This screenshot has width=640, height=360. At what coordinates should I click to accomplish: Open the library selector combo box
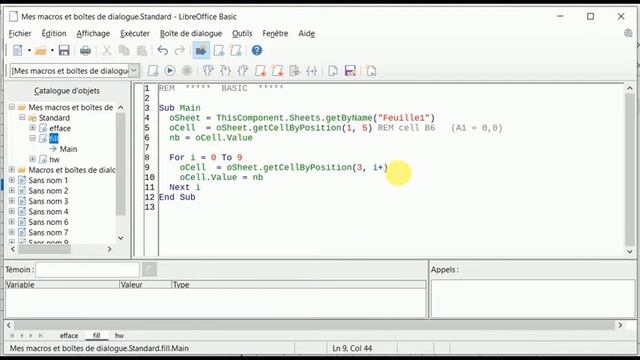coord(75,71)
